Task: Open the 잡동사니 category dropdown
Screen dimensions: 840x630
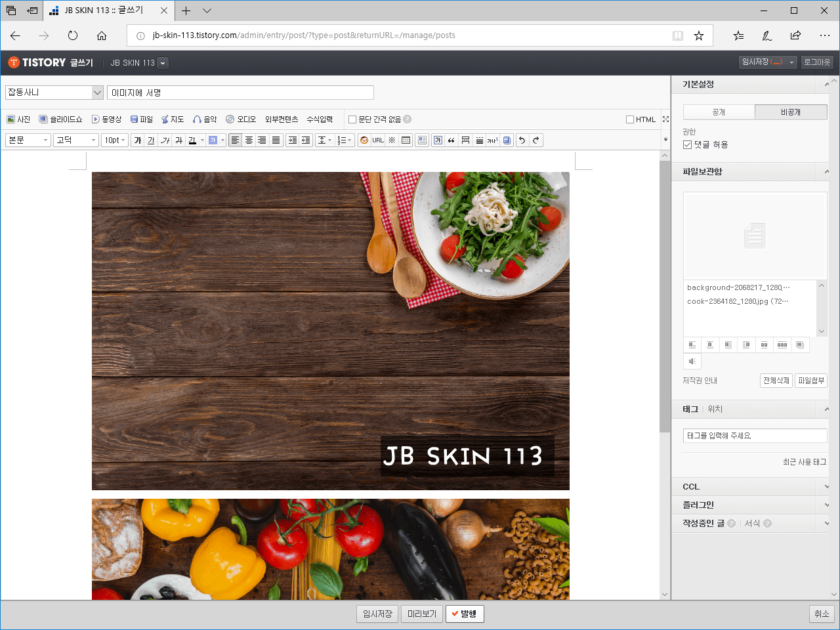Action: tap(54, 93)
